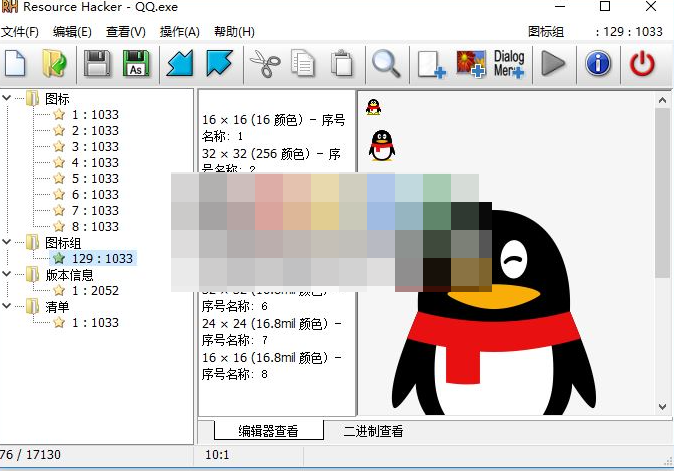674x471 pixels.
Task: Click the ': 129 : 1033' label at top right
Action: (x=629, y=32)
